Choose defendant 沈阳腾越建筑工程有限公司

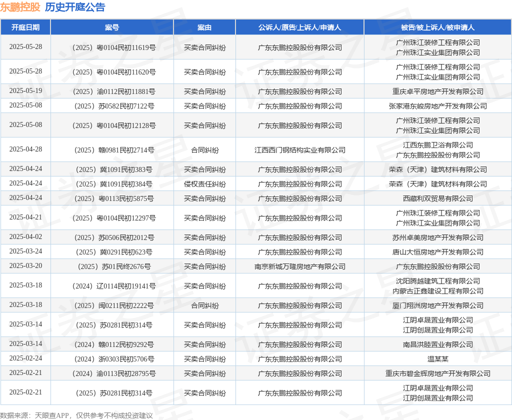[x=437, y=281]
